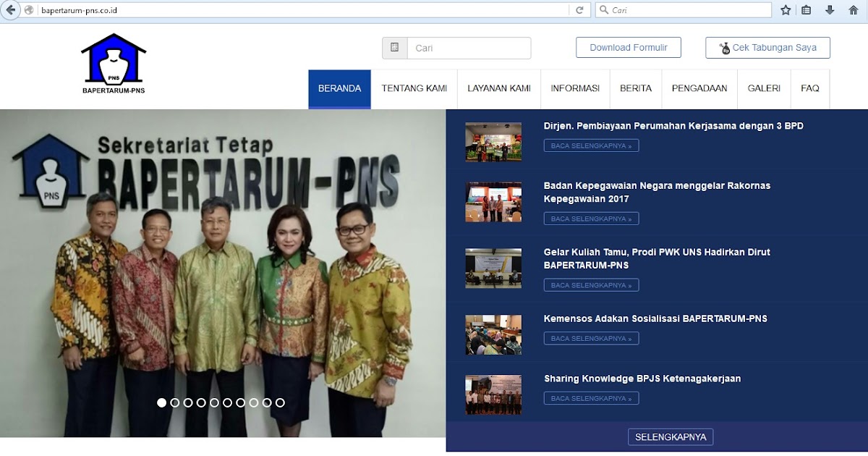This screenshot has height=456, width=868.
Task: Reload page with refresh icon
Action: 579,10
